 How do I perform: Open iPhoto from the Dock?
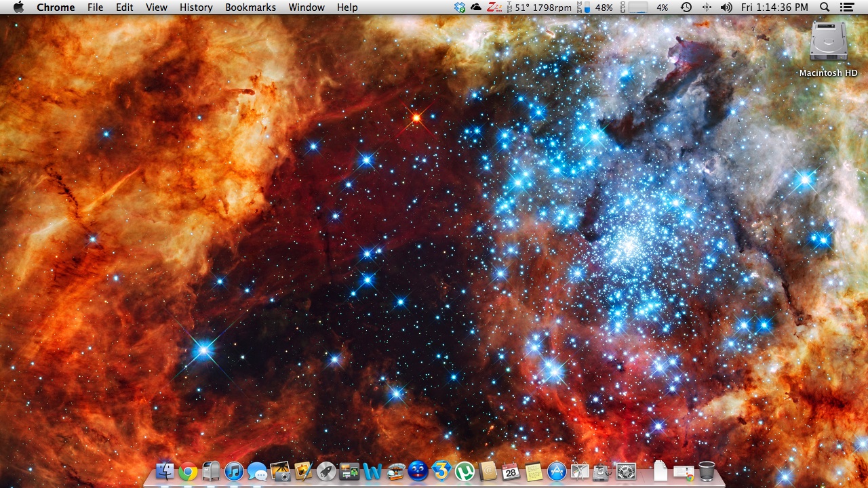303,471
